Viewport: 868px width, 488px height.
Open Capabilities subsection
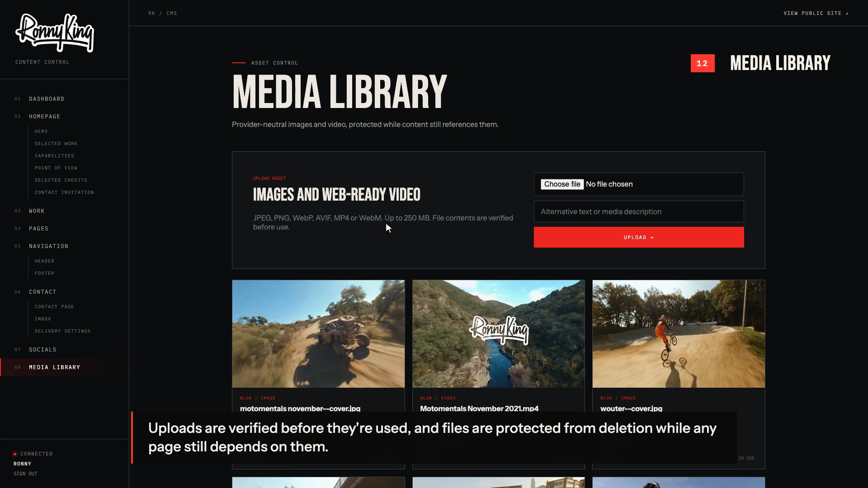(54, 156)
